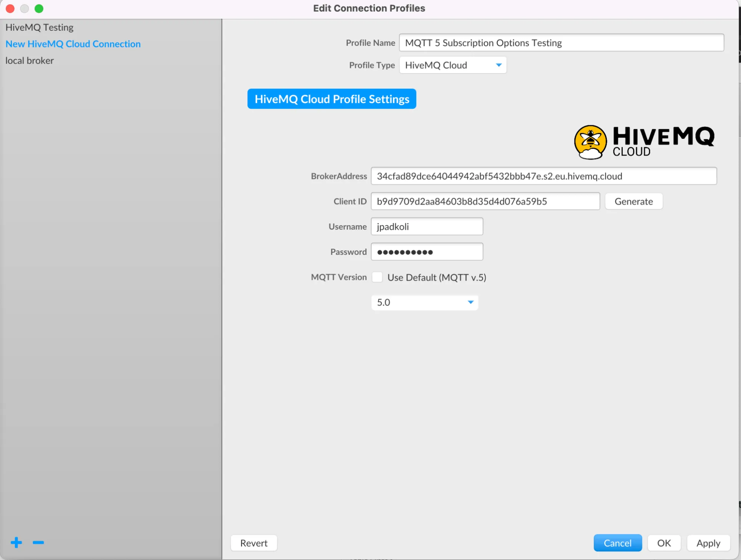Click the Revert button
This screenshot has width=741, height=560.
pyautogui.click(x=254, y=543)
